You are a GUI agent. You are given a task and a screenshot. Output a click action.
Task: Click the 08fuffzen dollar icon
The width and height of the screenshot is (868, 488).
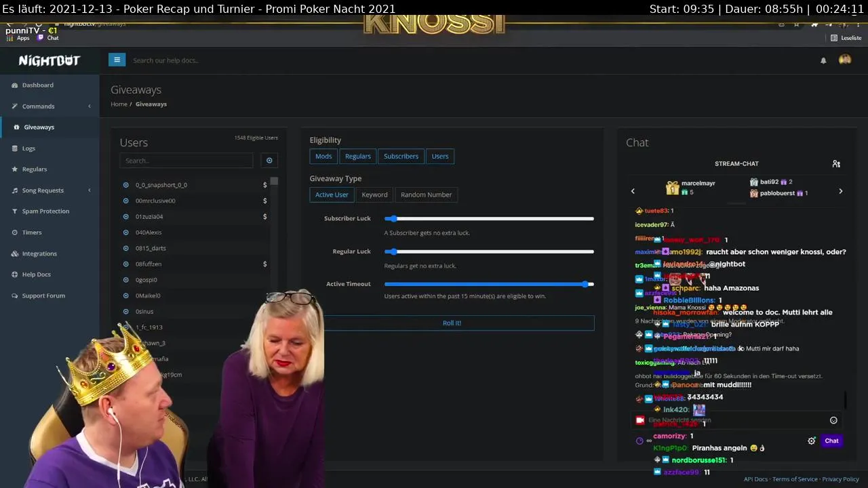tap(265, 264)
